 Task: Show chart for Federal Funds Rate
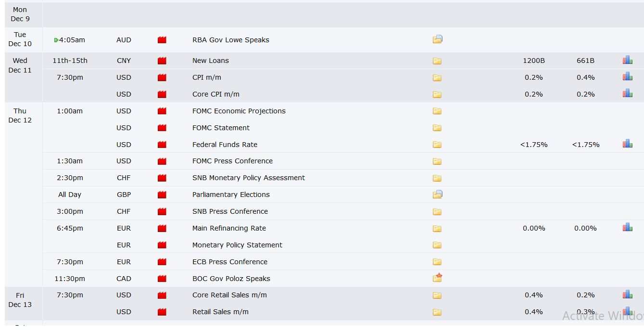tap(627, 144)
